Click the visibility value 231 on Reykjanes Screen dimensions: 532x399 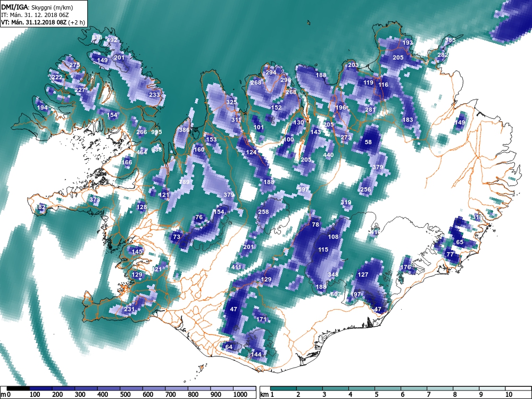(129, 309)
